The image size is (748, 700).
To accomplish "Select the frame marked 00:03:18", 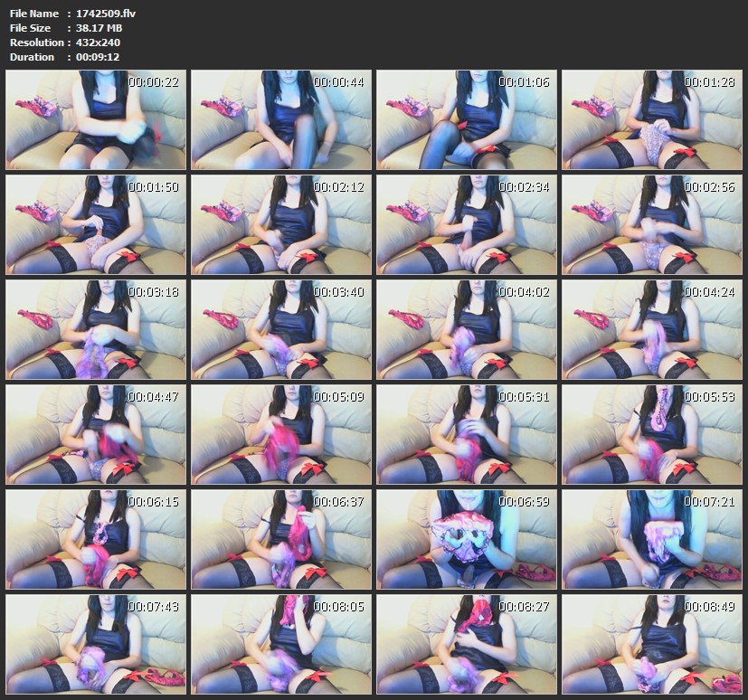I will point(96,329).
